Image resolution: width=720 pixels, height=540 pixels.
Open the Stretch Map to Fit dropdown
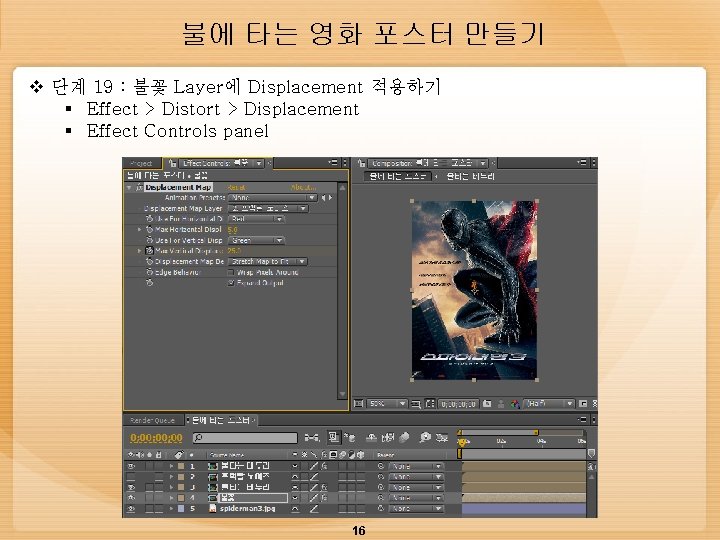pos(270,261)
